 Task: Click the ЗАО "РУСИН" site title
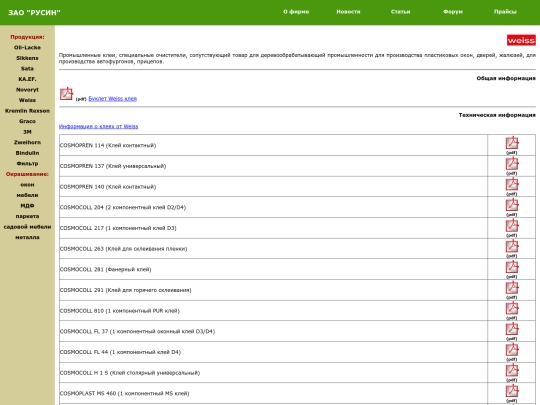(34, 13)
